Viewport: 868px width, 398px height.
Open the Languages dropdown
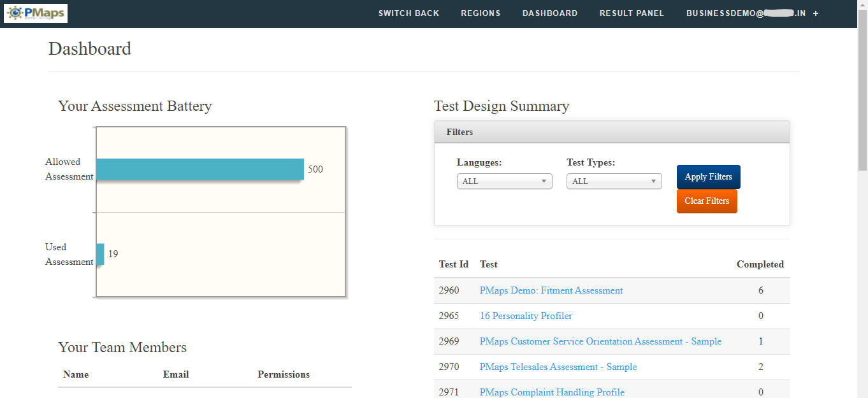point(504,181)
